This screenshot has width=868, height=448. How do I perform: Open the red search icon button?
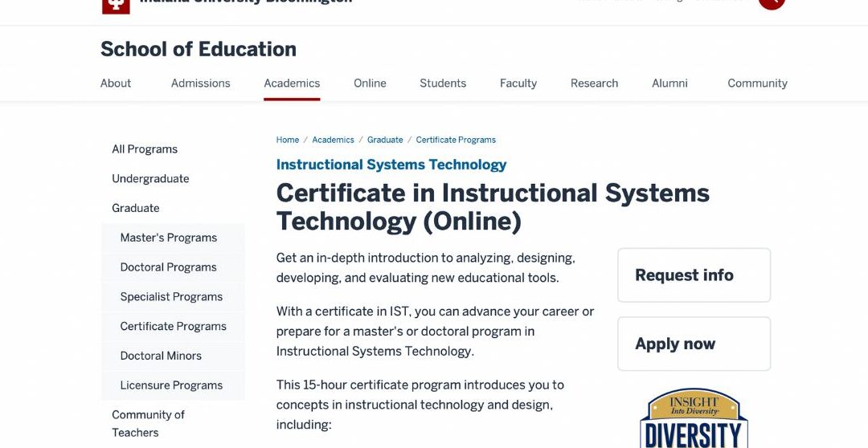point(772,4)
